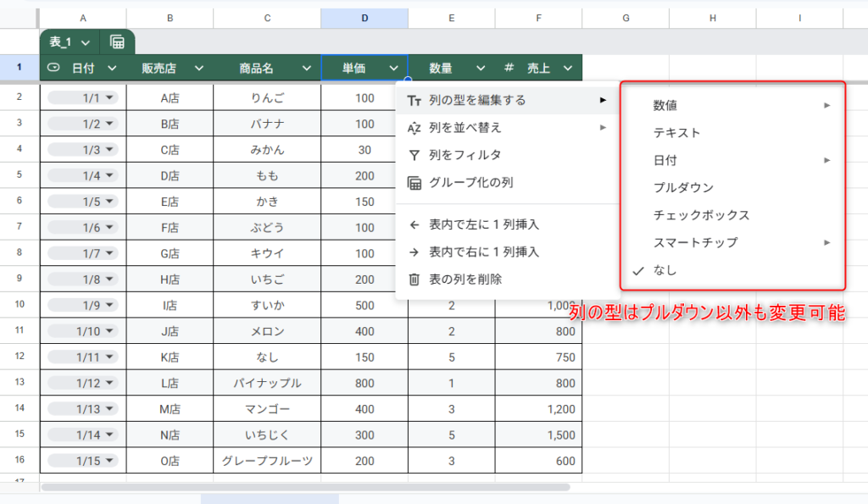
Task: Click the A-Z sort icon for 列を並べ替え
Action: [x=414, y=128]
